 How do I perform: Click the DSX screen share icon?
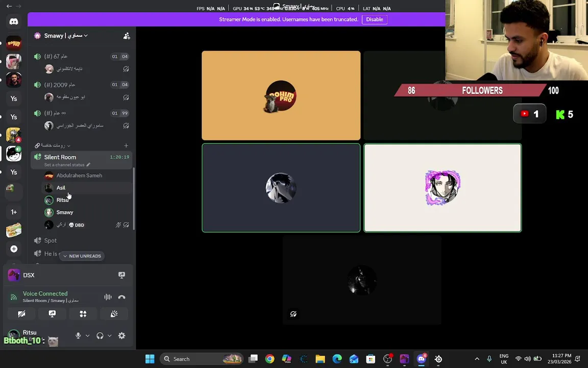pos(121,275)
